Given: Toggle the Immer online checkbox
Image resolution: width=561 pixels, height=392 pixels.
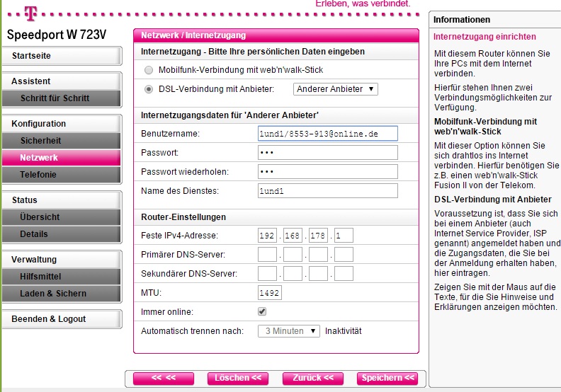Looking at the screenshot, I should [262, 311].
